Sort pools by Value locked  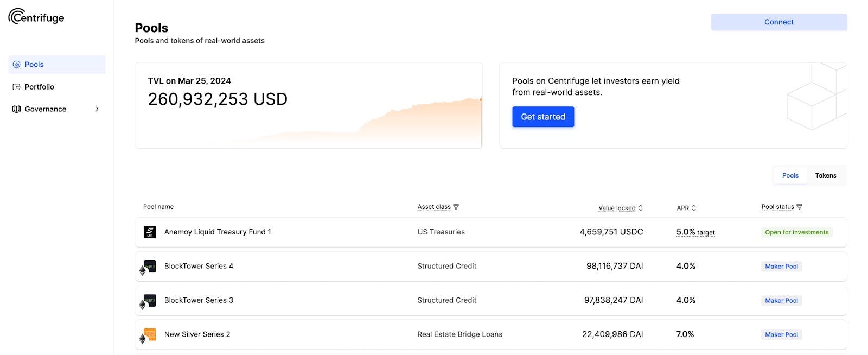point(641,208)
